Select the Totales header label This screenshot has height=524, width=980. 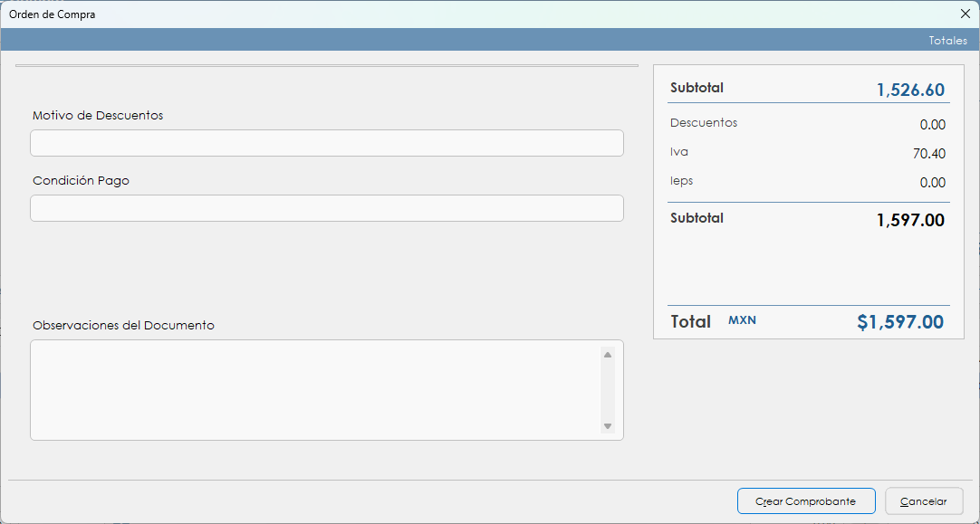[947, 41]
